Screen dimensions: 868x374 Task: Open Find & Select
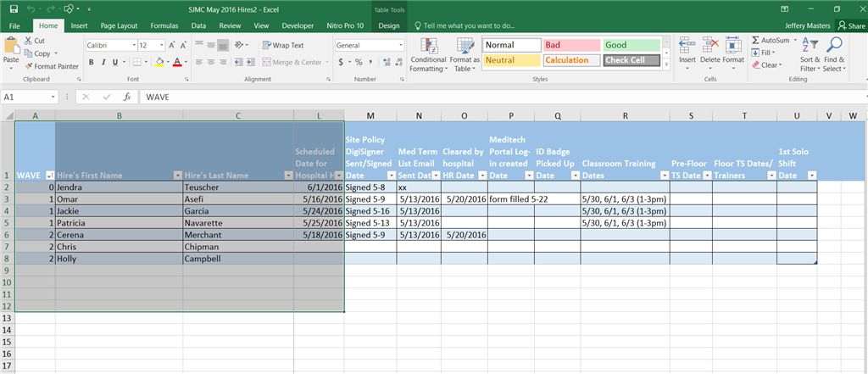click(x=834, y=55)
